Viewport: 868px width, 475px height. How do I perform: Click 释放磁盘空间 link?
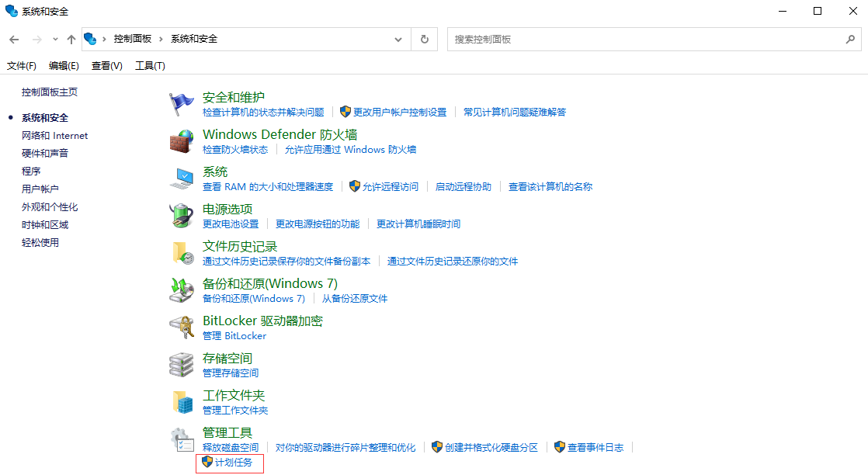[x=231, y=447]
